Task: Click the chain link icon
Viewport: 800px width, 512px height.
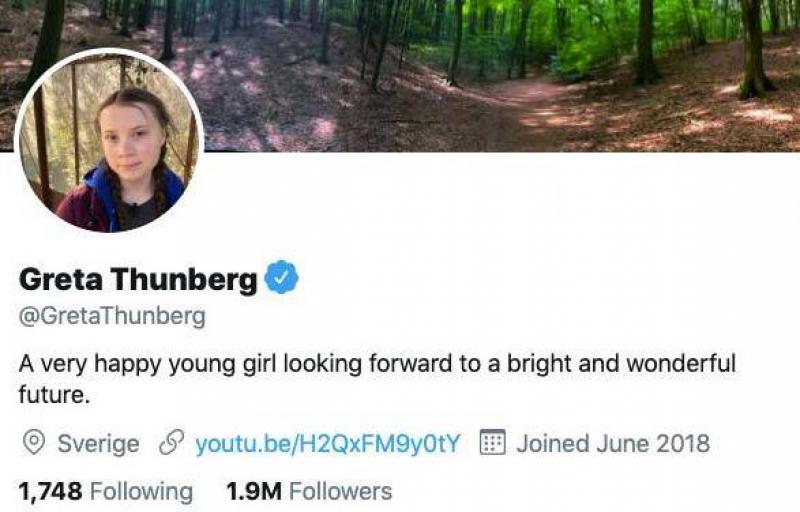Action: (x=171, y=443)
